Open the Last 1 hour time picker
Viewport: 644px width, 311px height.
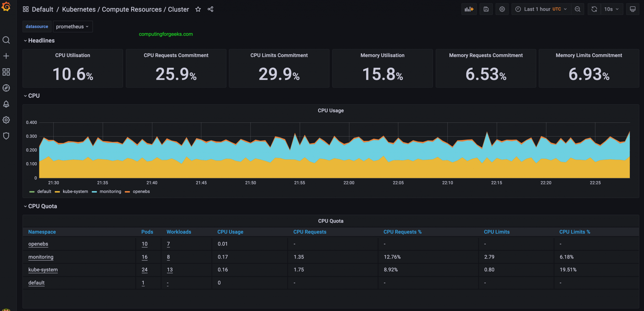540,9
